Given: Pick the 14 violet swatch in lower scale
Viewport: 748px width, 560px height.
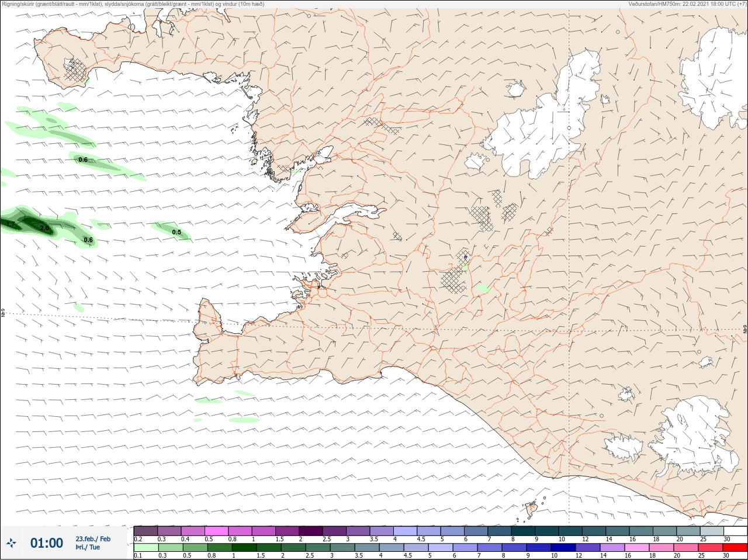Looking at the screenshot, I should 612,548.
